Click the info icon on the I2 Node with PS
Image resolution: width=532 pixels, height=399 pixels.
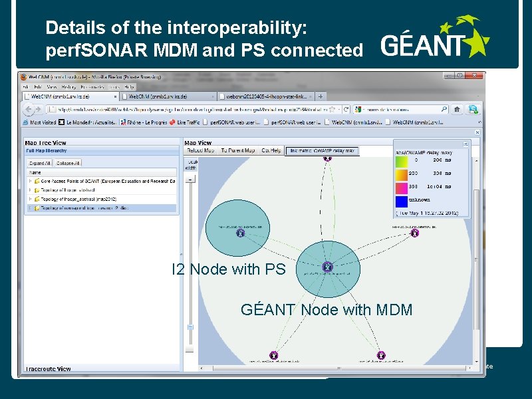click(239, 234)
